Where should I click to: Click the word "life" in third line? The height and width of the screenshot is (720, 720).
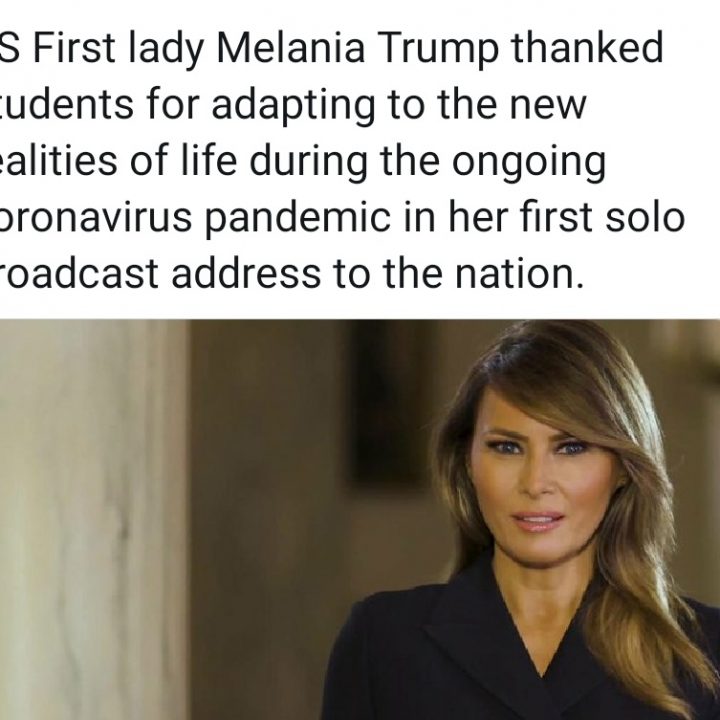pos(209,162)
